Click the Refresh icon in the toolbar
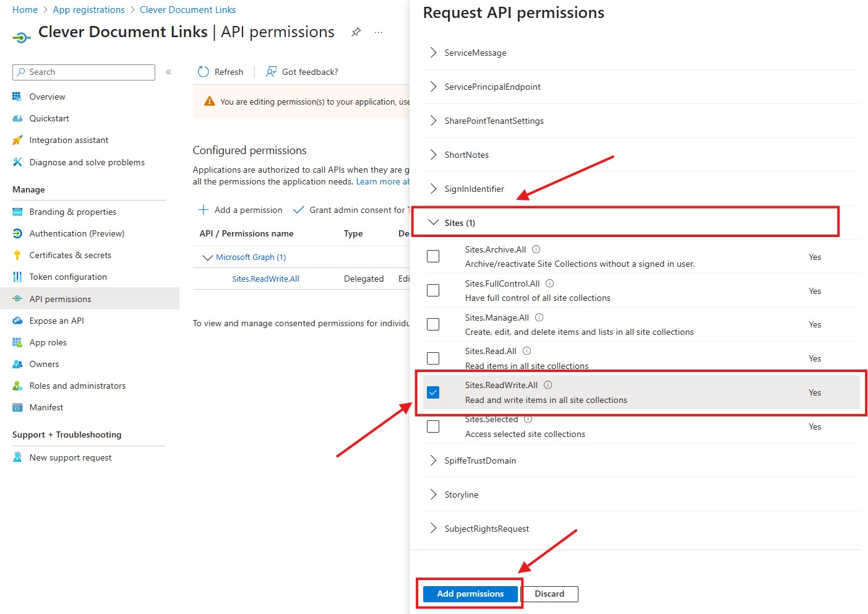 coord(203,72)
